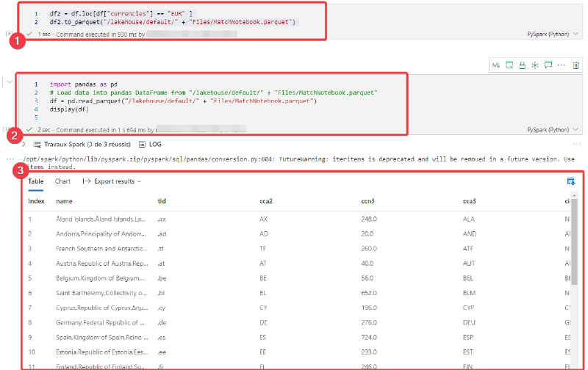
Task: Select the French Southern and Antarctic cell
Action: (101, 248)
